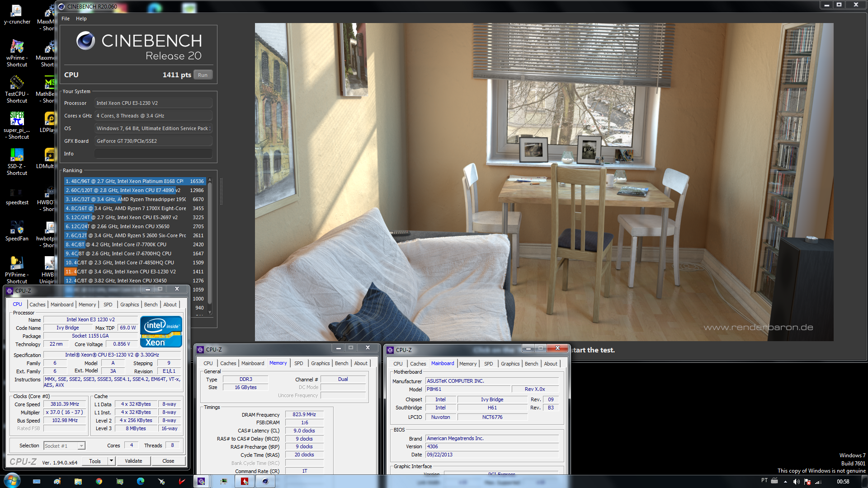Open About tab in first CPU-Z window
The height and width of the screenshot is (488, 868).
170,305
